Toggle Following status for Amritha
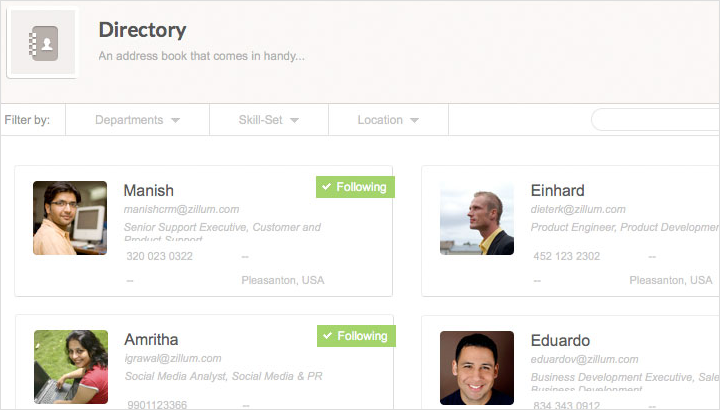The width and height of the screenshot is (720, 410). (x=355, y=336)
